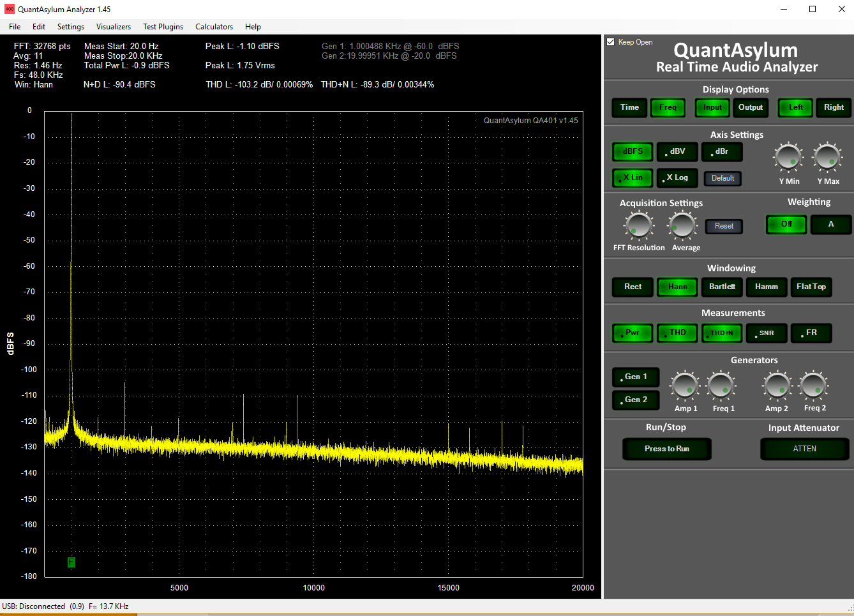Select dBFS axis units

[x=633, y=151]
